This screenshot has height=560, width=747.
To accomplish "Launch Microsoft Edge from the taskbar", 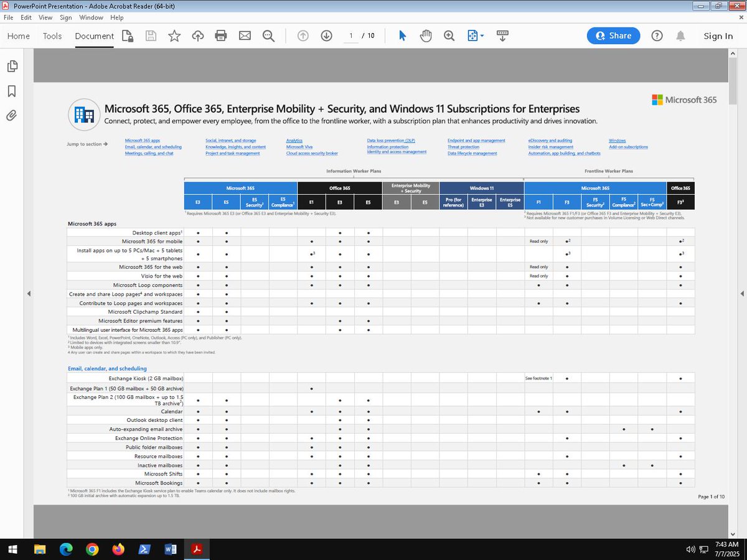I will tap(66, 549).
